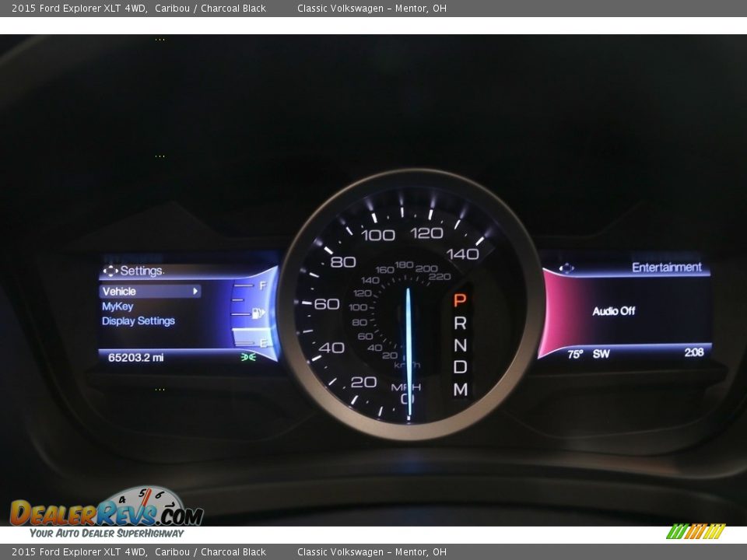Click the striped green and yellow logo

695,531
